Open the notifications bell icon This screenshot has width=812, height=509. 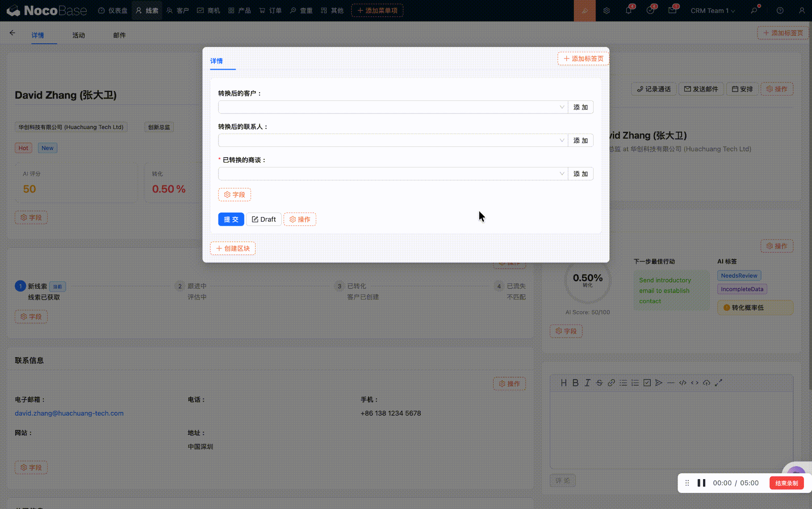click(628, 11)
